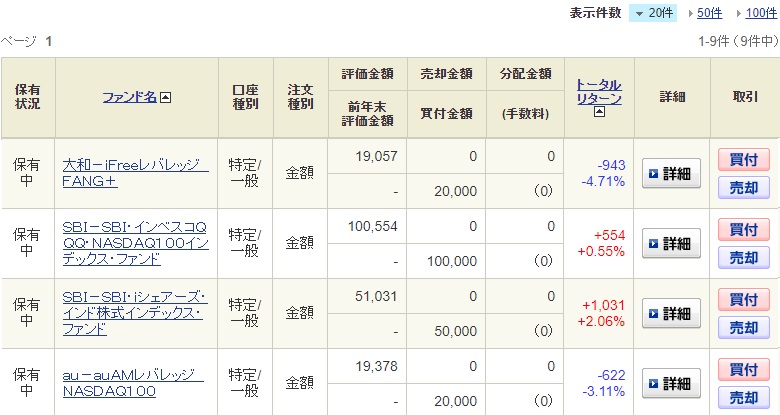Click the 表示件数 label
This screenshot has height=415, width=780.
point(595,13)
